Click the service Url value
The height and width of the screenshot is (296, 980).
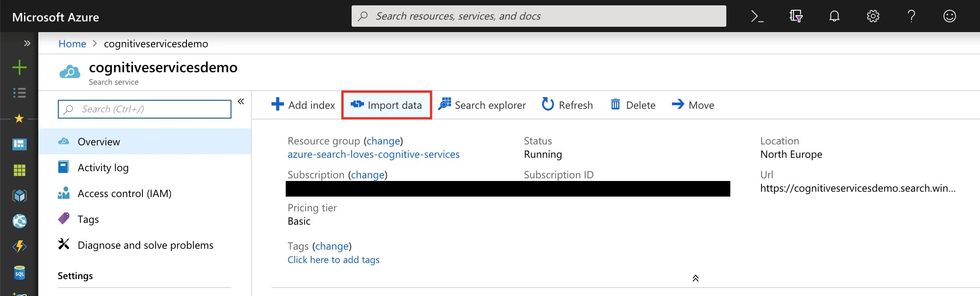point(858,188)
